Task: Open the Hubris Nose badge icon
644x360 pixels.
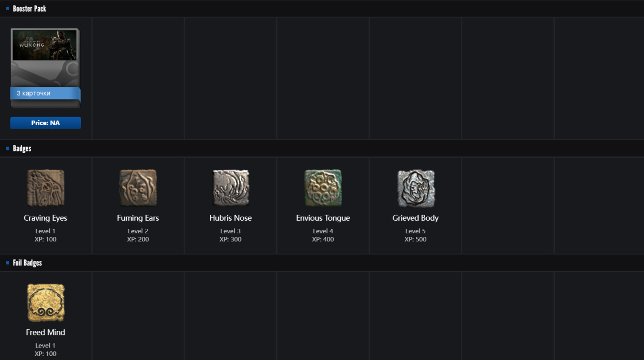Action: [230, 188]
